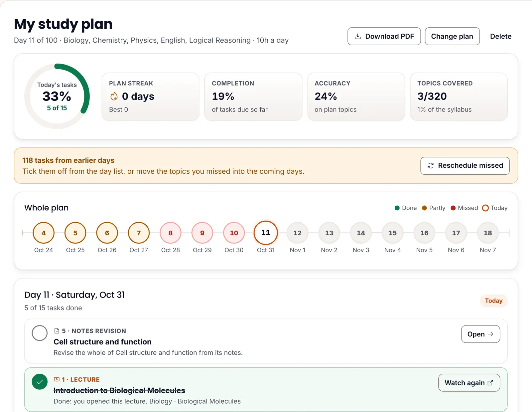The width and height of the screenshot is (532, 412).
Task: Select day 7 (Oct 27) in the plan
Action: [x=139, y=233]
